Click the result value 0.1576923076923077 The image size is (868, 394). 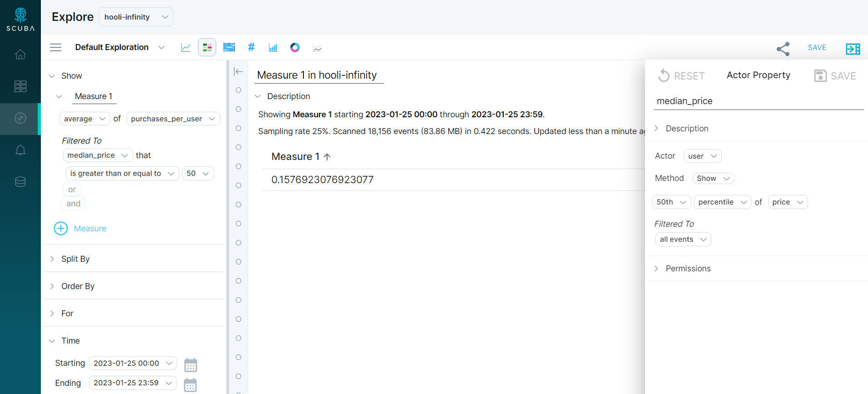point(322,180)
